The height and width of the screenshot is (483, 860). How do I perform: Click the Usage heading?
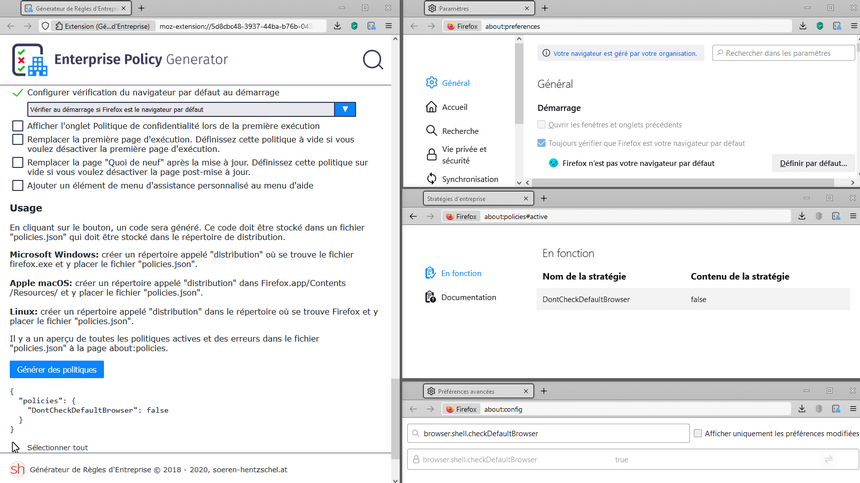tap(26, 208)
